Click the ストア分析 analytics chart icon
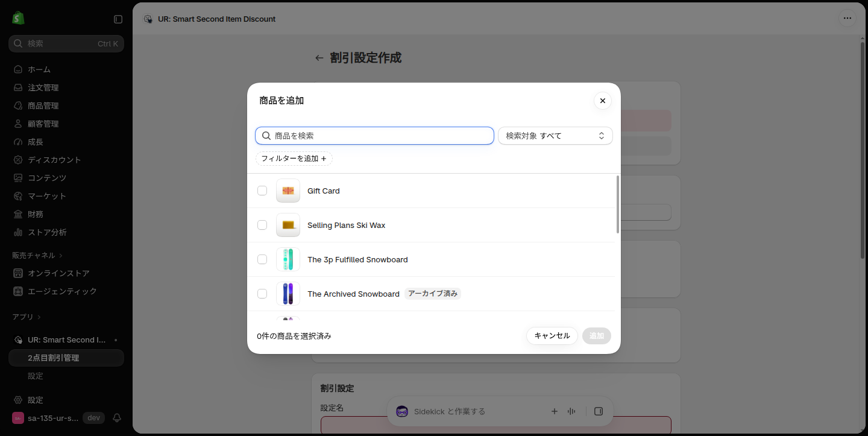Viewport: 868px width, 436px height. [x=18, y=232]
